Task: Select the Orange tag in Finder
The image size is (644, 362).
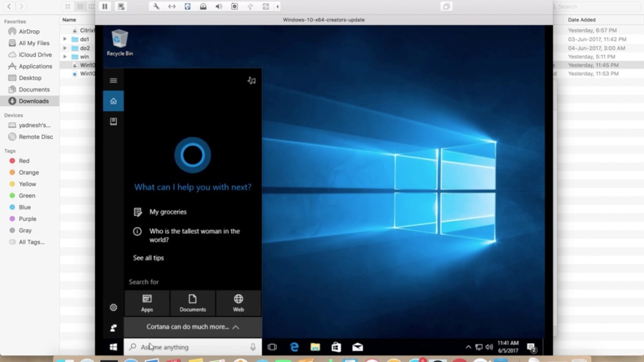Action: 29,172
